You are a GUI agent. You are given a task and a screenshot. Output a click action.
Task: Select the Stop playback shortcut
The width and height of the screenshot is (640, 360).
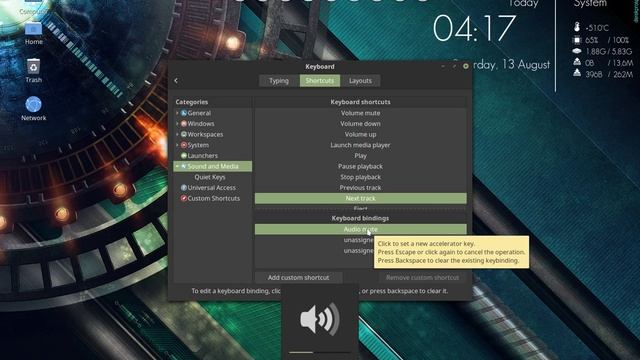tap(360, 177)
